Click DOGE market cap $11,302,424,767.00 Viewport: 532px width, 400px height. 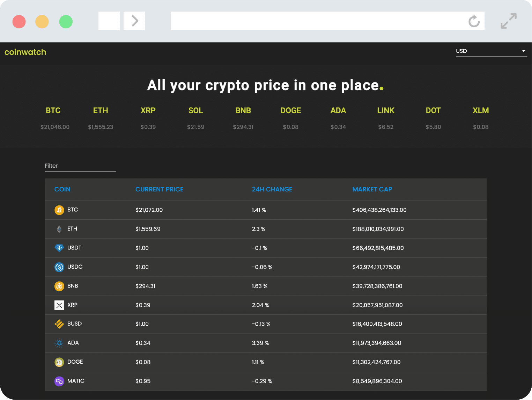pyautogui.click(x=376, y=362)
